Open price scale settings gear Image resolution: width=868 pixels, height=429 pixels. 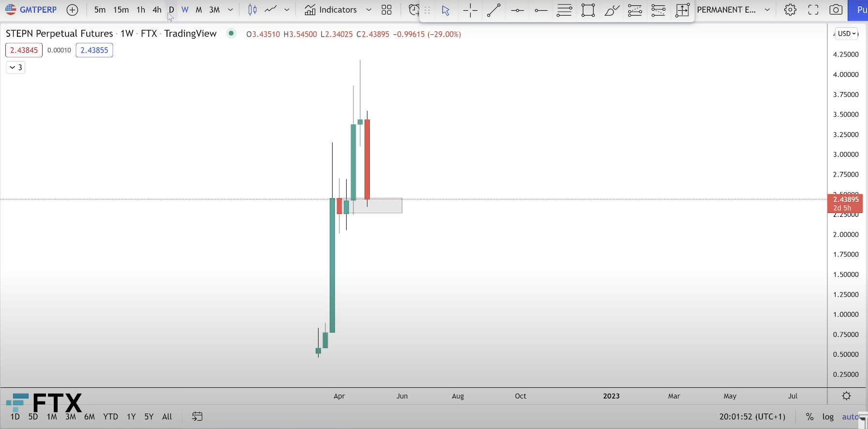[846, 396]
